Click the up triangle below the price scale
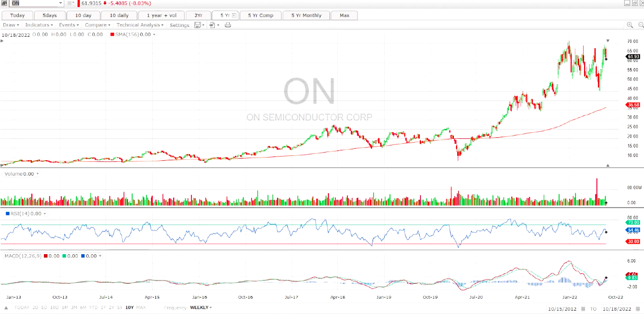 point(608,165)
